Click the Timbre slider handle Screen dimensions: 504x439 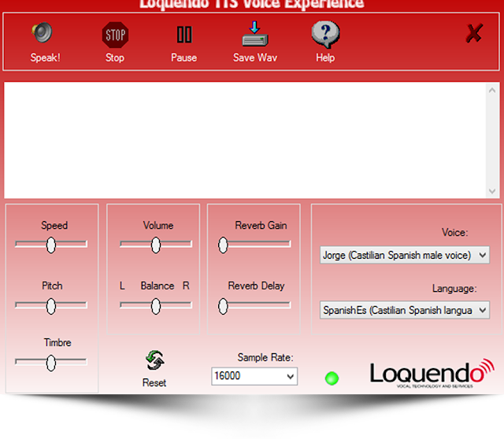[x=50, y=363]
